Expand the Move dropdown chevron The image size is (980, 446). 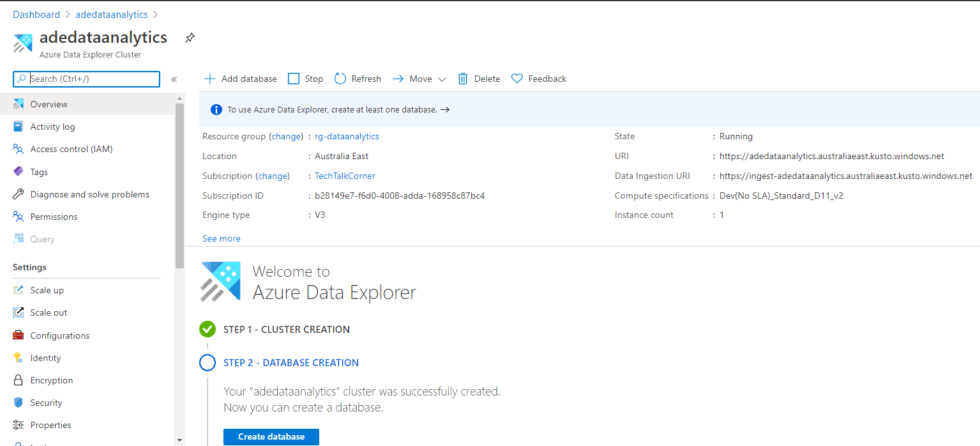pyautogui.click(x=442, y=79)
